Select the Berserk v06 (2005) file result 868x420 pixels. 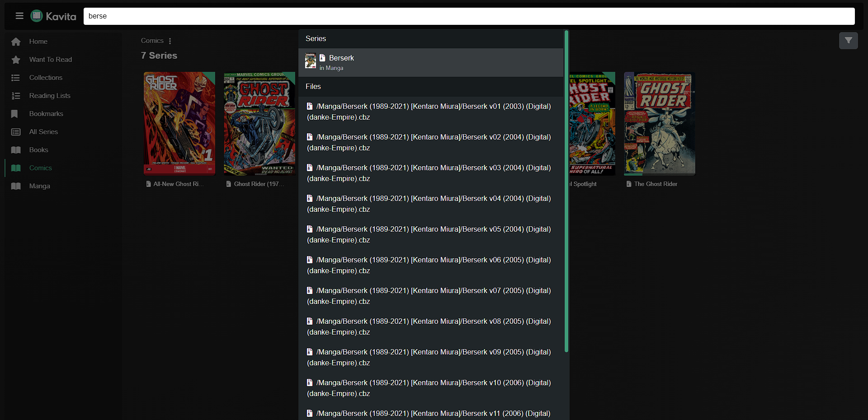(x=431, y=265)
